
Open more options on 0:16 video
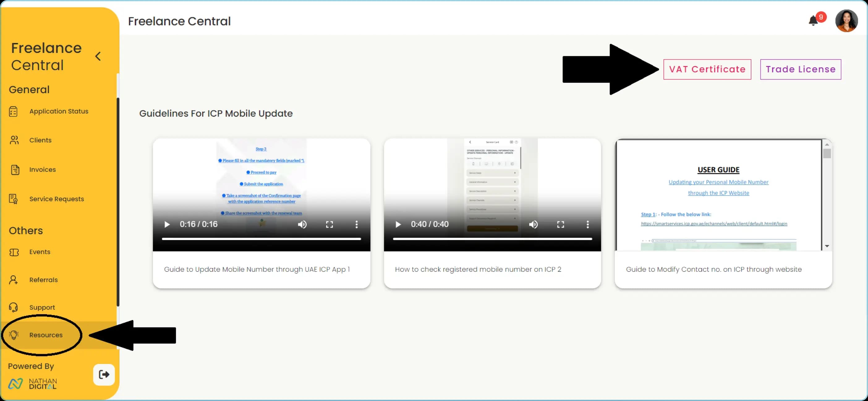point(356,225)
